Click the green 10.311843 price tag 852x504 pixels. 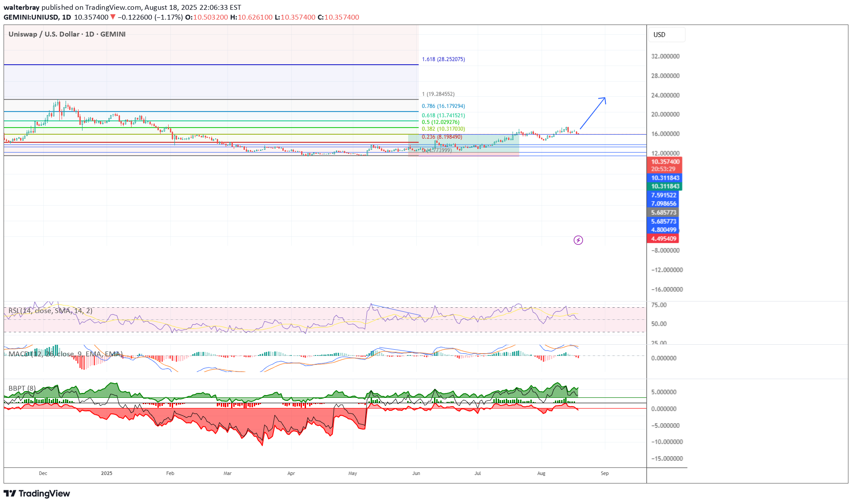(664, 186)
